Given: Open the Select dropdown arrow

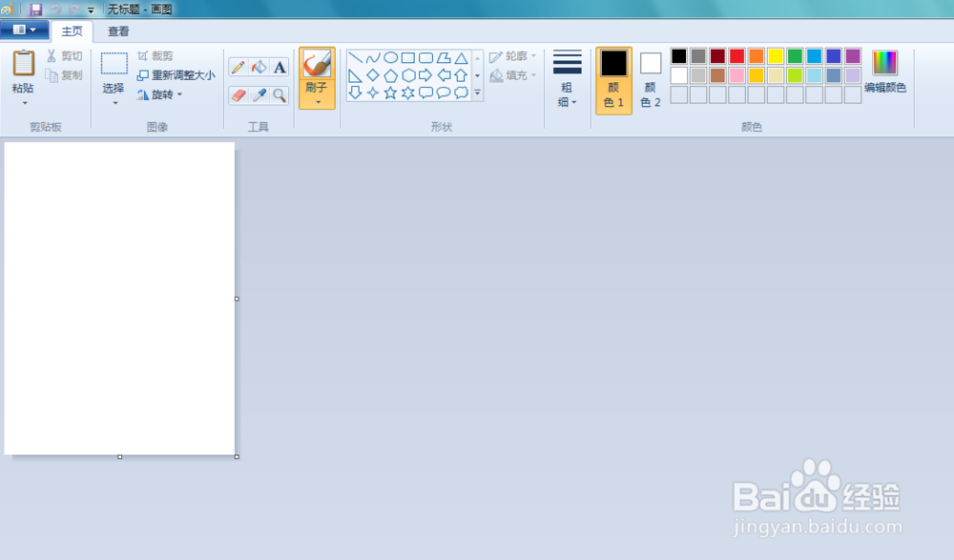Looking at the screenshot, I should [115, 103].
